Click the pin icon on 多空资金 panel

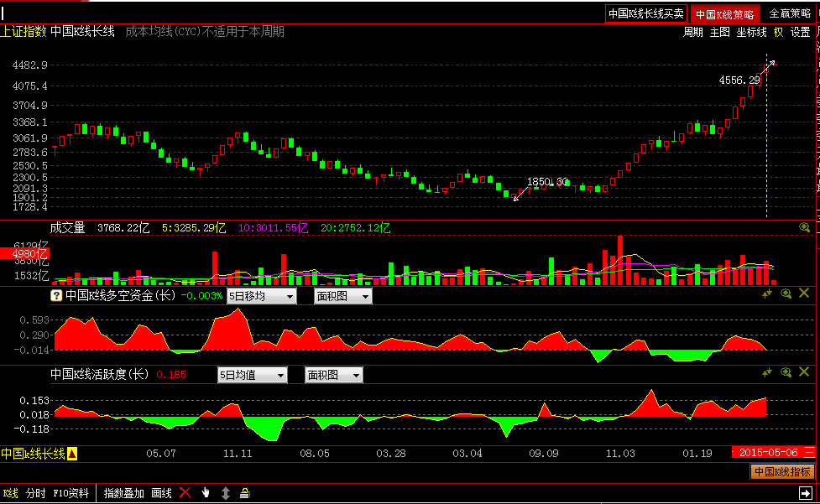tap(766, 294)
